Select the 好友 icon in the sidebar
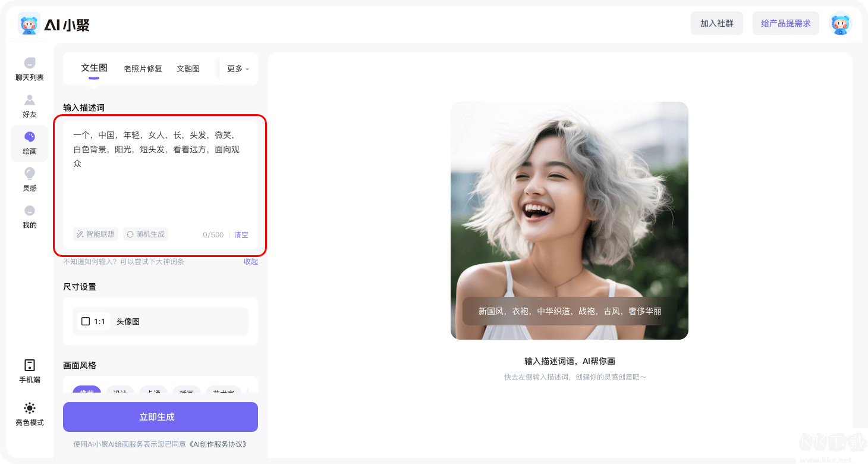This screenshot has width=868, height=464. (29, 107)
